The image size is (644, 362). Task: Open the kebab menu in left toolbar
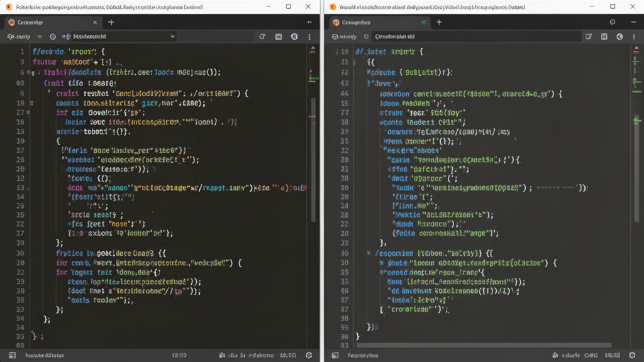[309, 36]
